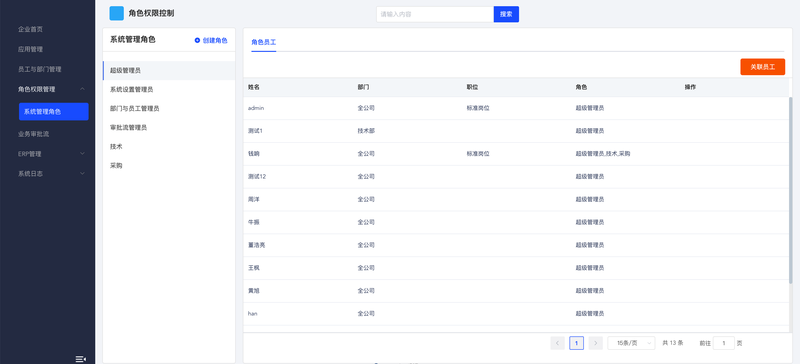Image resolution: width=800 pixels, height=364 pixels.
Task: Click the 创建角色 link
Action: tap(215, 40)
